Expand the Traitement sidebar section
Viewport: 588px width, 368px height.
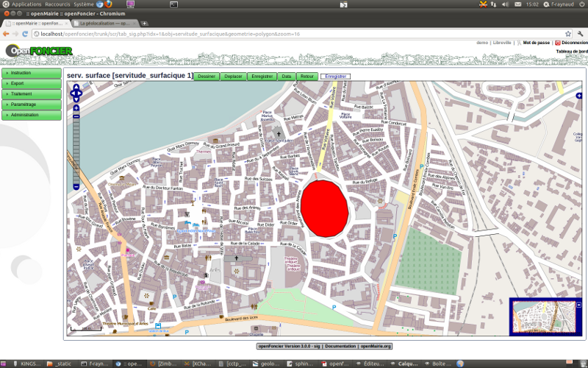click(32, 94)
